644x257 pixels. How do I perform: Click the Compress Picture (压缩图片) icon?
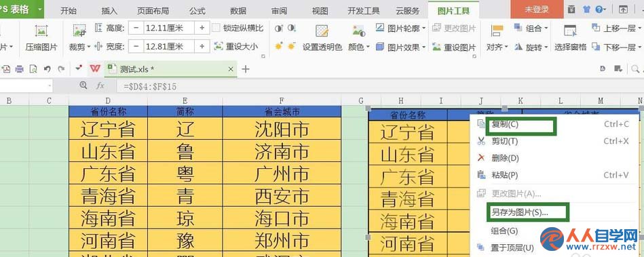[x=41, y=31]
